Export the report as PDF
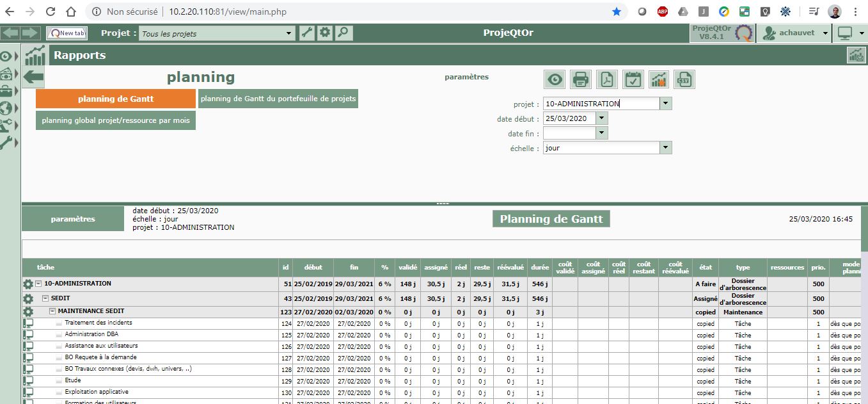Screen dimensions: 868x404 [606, 79]
